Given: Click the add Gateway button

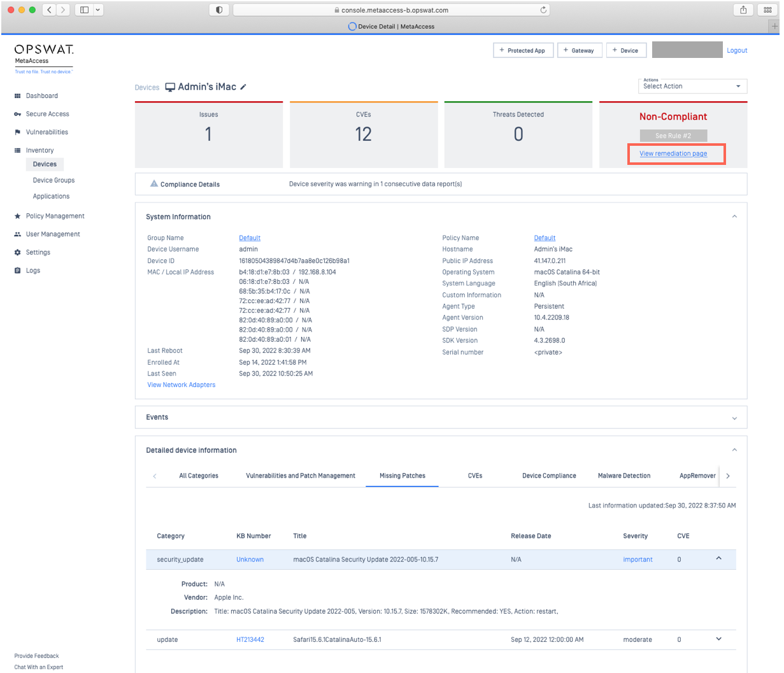Looking at the screenshot, I should [x=579, y=50].
